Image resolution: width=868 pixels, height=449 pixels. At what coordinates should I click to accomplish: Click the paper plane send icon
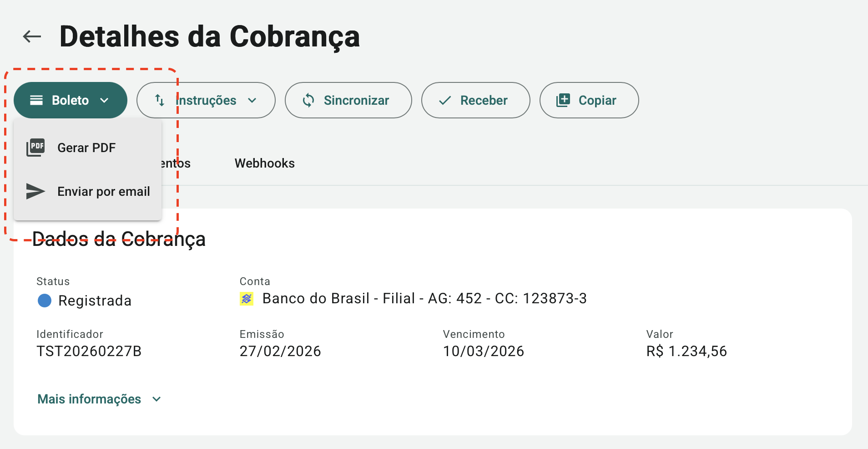(35, 191)
